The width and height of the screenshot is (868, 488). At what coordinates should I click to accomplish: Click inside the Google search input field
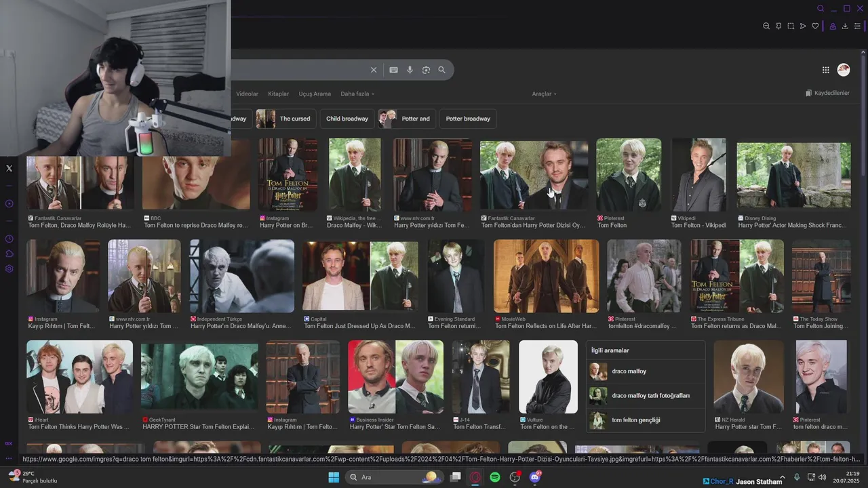point(298,70)
